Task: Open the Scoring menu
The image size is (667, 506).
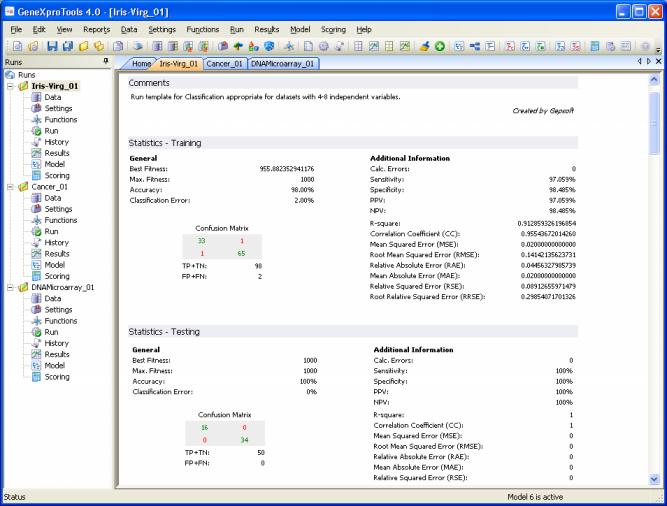Action: (x=333, y=29)
